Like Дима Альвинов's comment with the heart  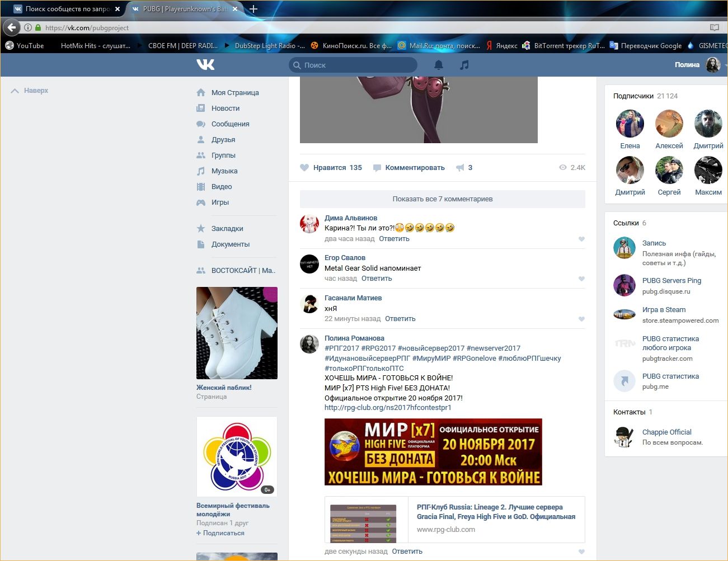click(x=581, y=239)
